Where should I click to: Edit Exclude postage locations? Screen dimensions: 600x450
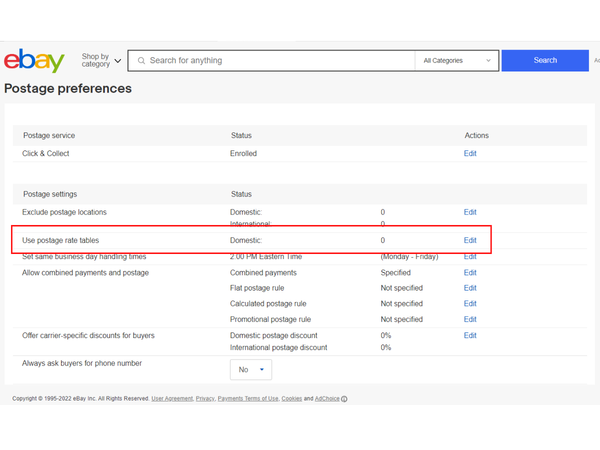(x=470, y=212)
